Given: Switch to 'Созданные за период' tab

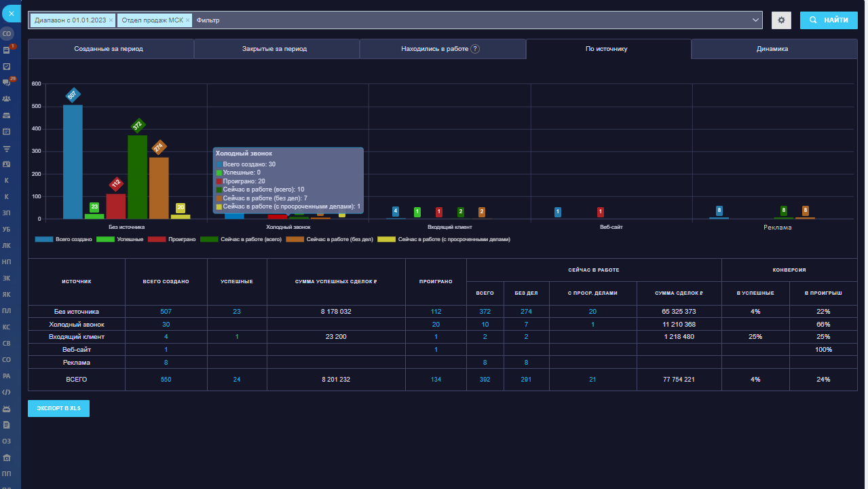Looking at the screenshot, I should click(x=109, y=49).
